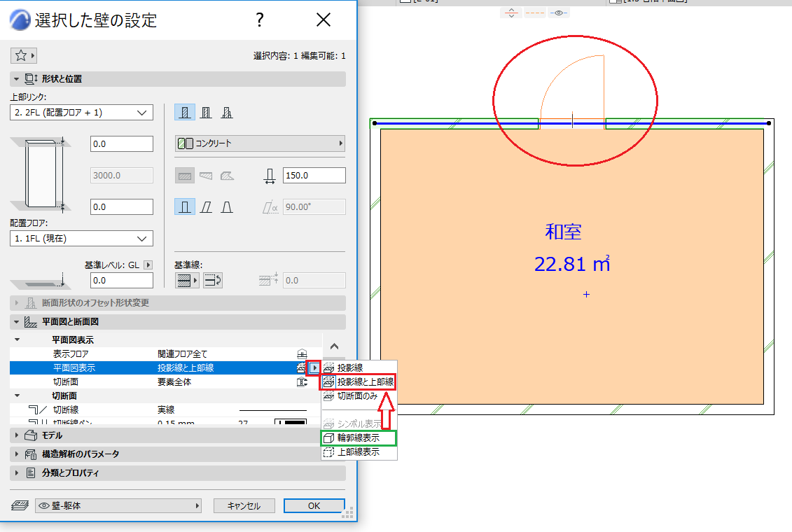
Task: Select the 切断線 実線 row
Action: (x=166, y=410)
